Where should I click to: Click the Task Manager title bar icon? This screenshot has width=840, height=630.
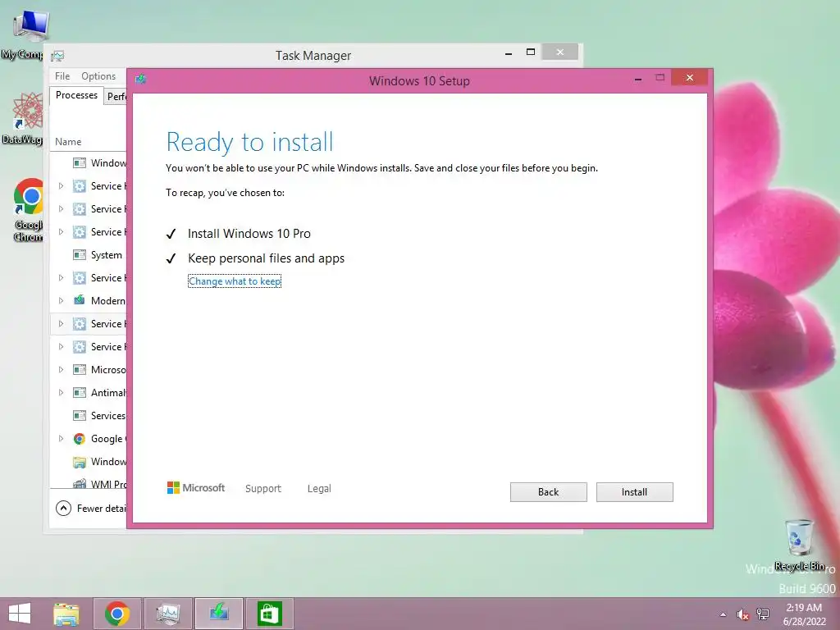[58, 56]
